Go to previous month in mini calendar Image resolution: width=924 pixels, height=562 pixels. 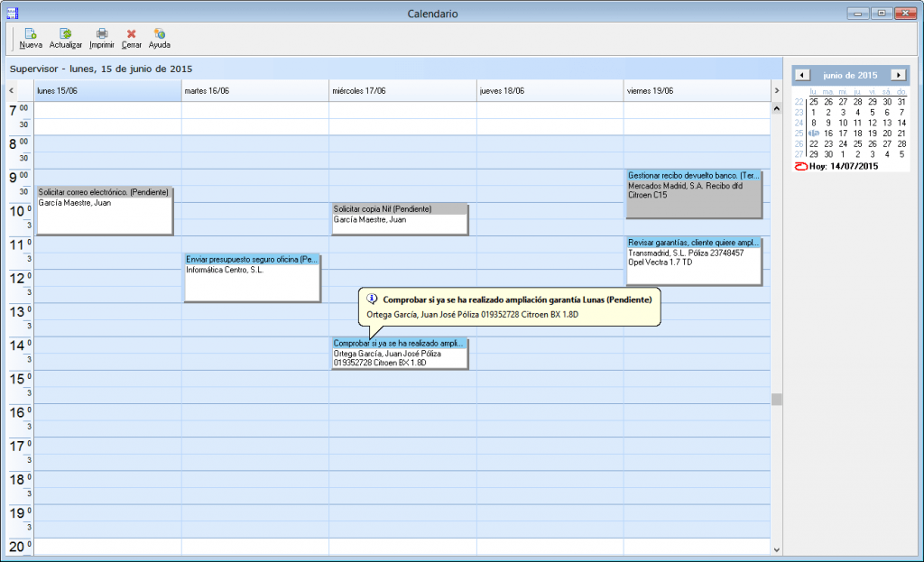[803, 75]
